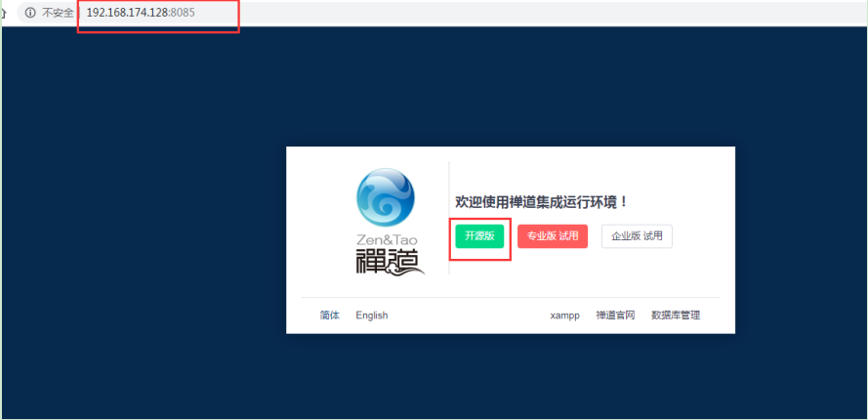Switch language to English
The image size is (868, 420).
[372, 315]
